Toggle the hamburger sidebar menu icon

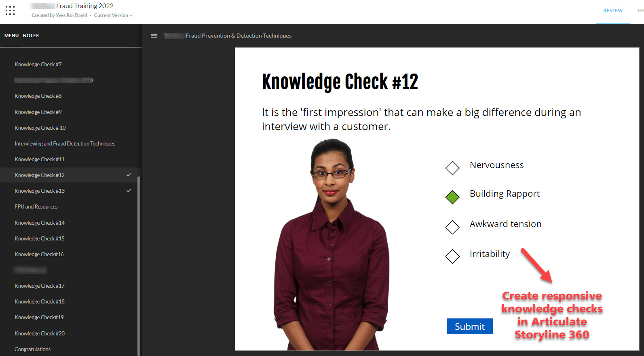point(154,36)
